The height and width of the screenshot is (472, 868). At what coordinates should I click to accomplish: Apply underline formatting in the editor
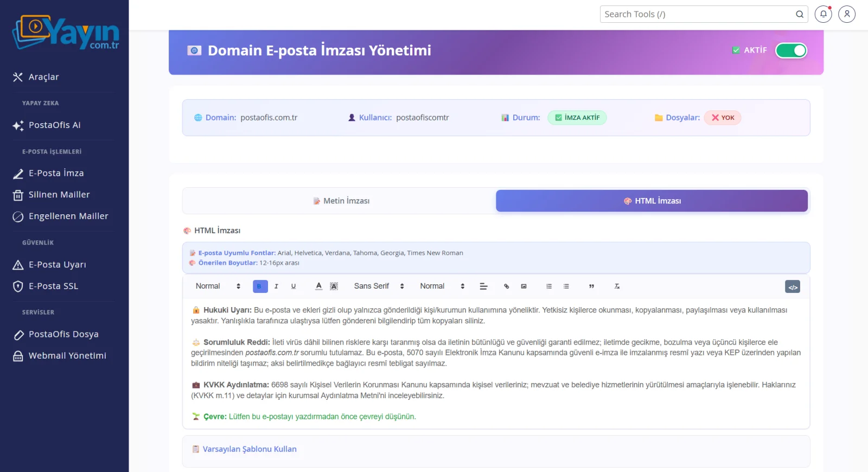click(293, 286)
